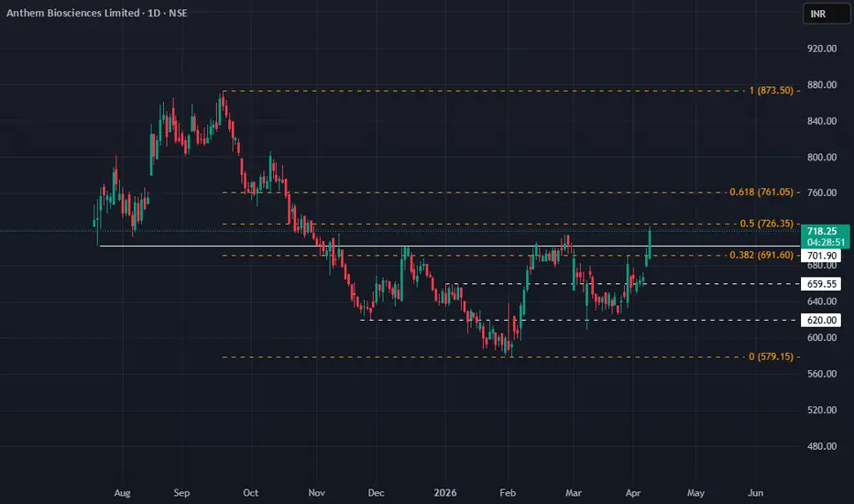Click the Feb label on time axis
Screen dimensions: 854x504
pos(508,493)
